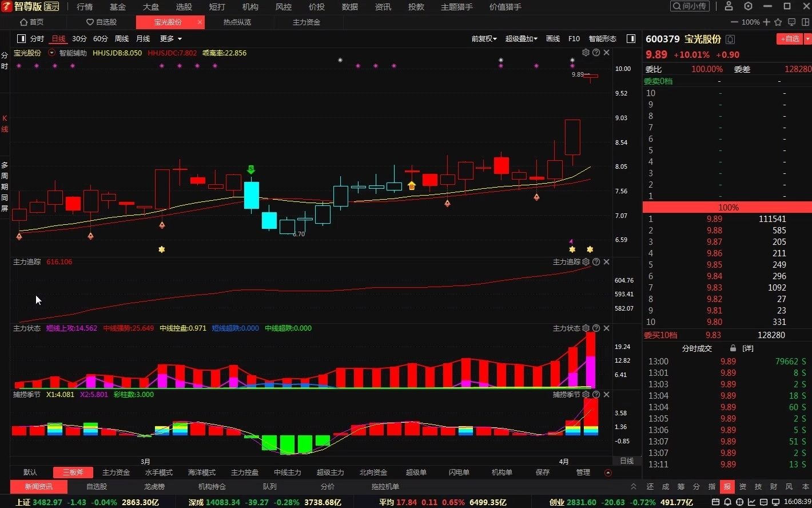This screenshot has width=812, height=508.
Task: Toggle the left sidebar panel icon
Action: (x=22, y=39)
